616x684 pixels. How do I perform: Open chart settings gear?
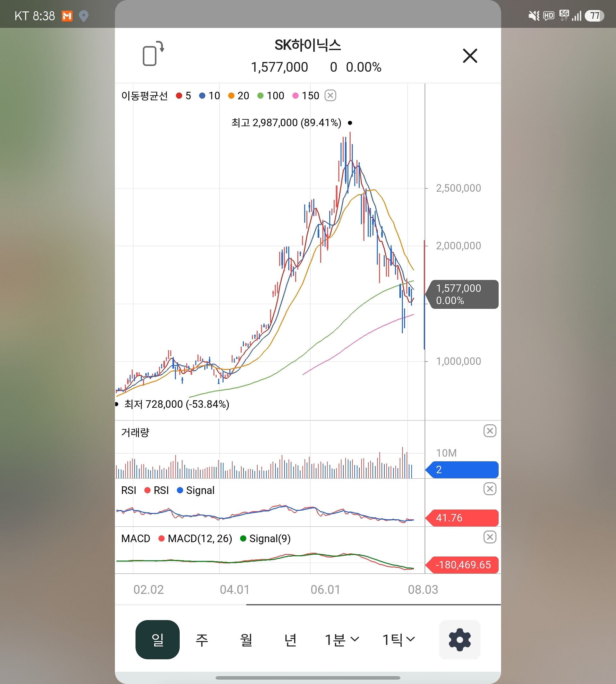coord(460,639)
